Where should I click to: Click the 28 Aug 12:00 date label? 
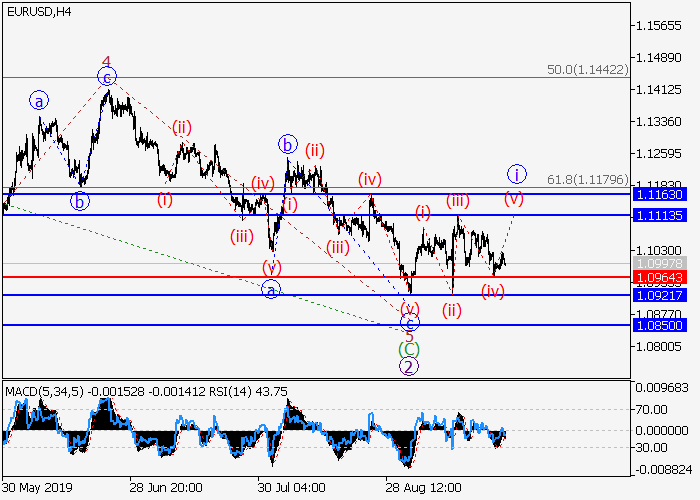[424, 488]
